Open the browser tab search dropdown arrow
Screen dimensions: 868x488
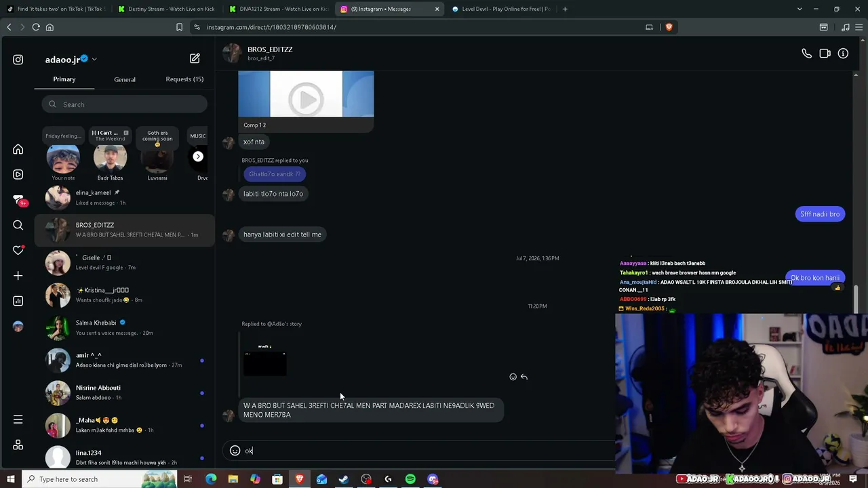tap(800, 9)
